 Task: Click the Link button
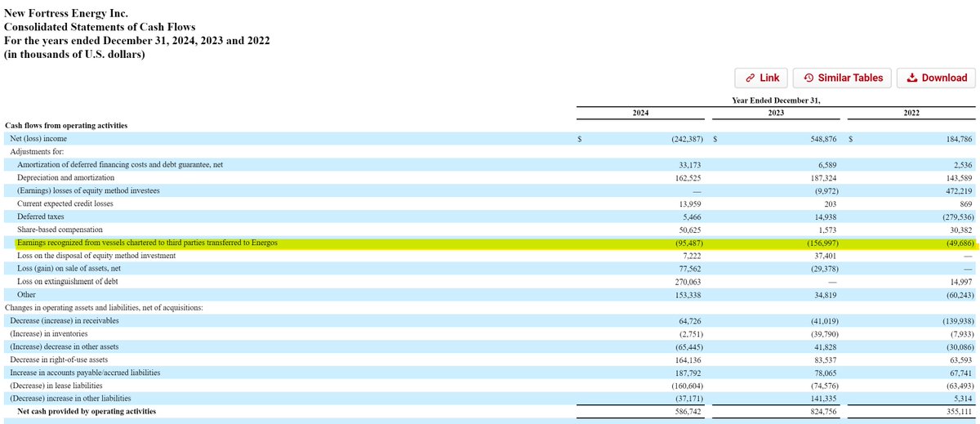tap(762, 78)
